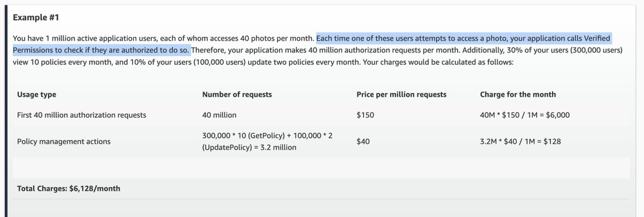Click the Number of requests column header
Screen dimensions: 644x217
point(237,95)
